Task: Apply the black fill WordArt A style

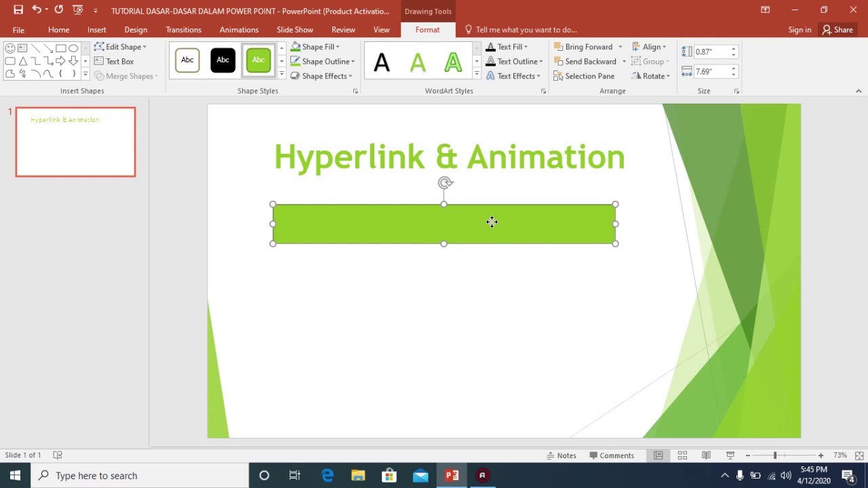Action: tap(382, 62)
